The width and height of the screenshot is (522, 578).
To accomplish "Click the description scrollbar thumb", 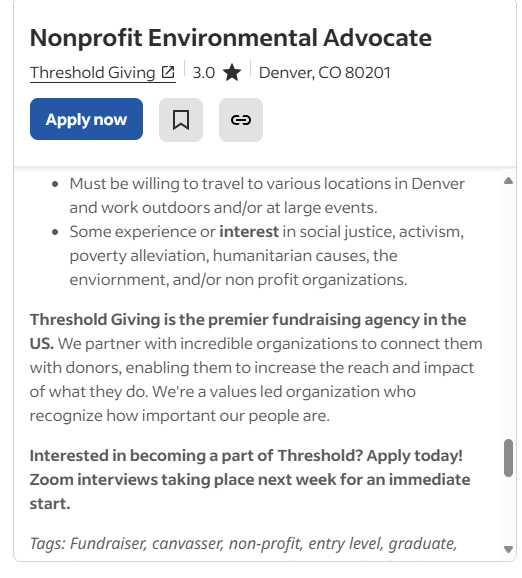I will tap(508, 458).
